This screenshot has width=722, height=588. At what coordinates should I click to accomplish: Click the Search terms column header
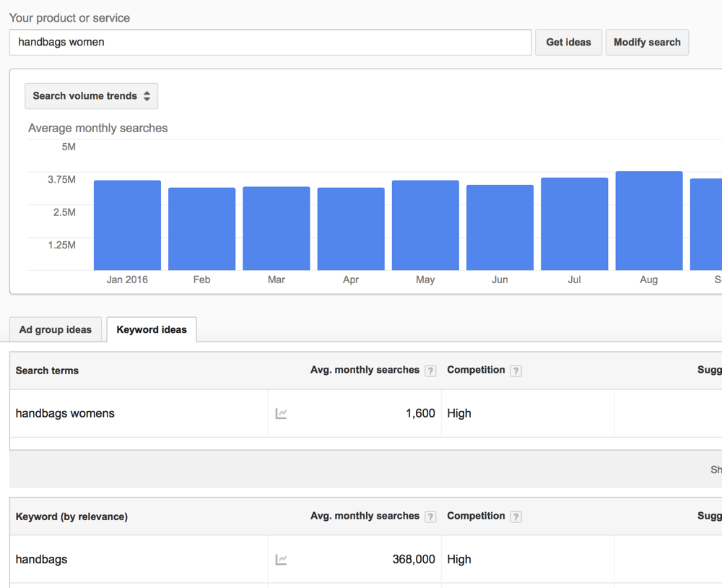[47, 371]
